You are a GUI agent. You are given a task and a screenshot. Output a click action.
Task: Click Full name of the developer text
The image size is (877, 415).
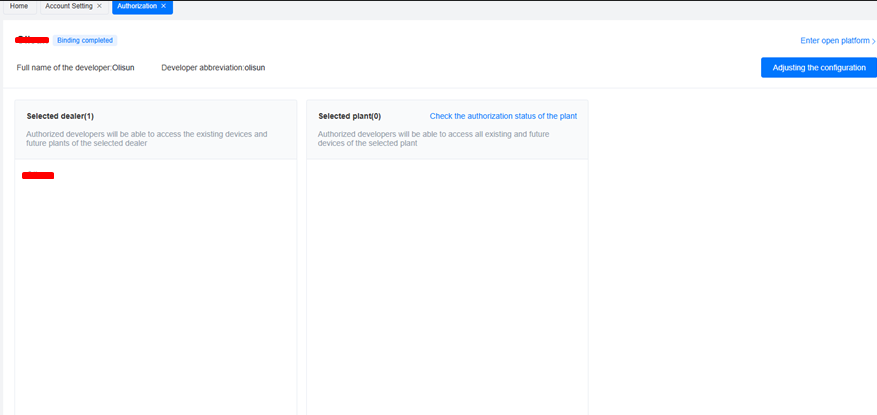pos(75,67)
